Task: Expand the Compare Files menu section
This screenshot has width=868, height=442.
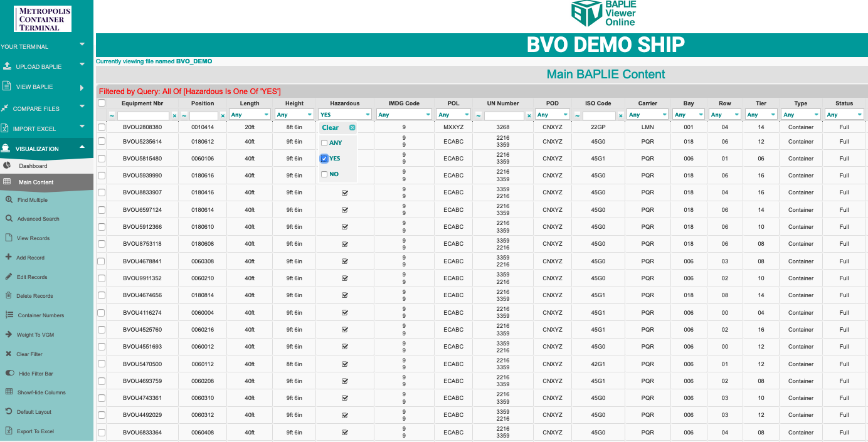Action: tap(82, 107)
